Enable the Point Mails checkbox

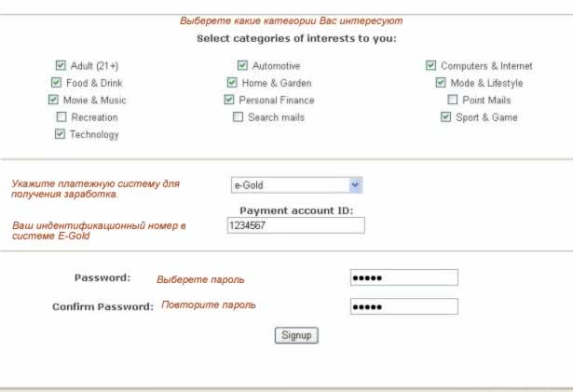[453, 100]
